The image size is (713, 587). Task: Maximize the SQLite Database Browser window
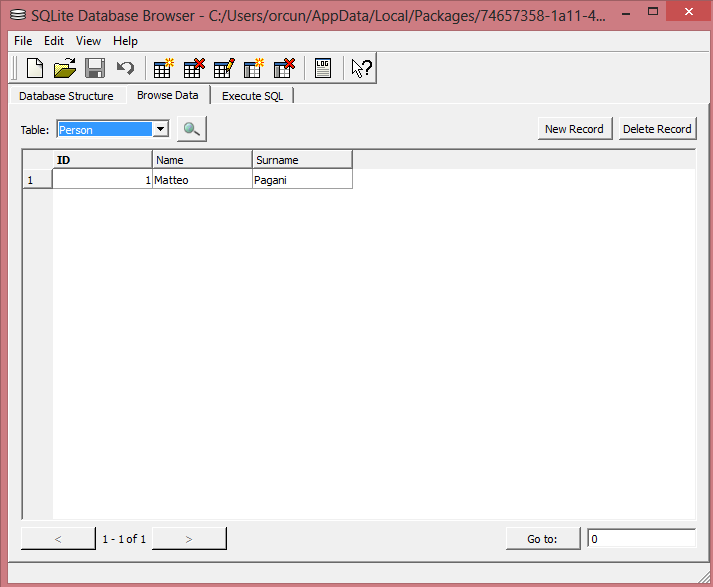[653, 12]
